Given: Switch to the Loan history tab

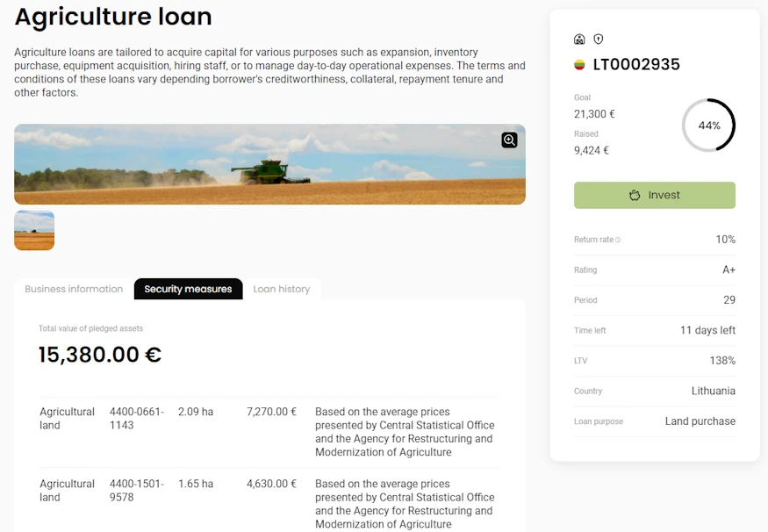Looking at the screenshot, I should click(x=281, y=289).
